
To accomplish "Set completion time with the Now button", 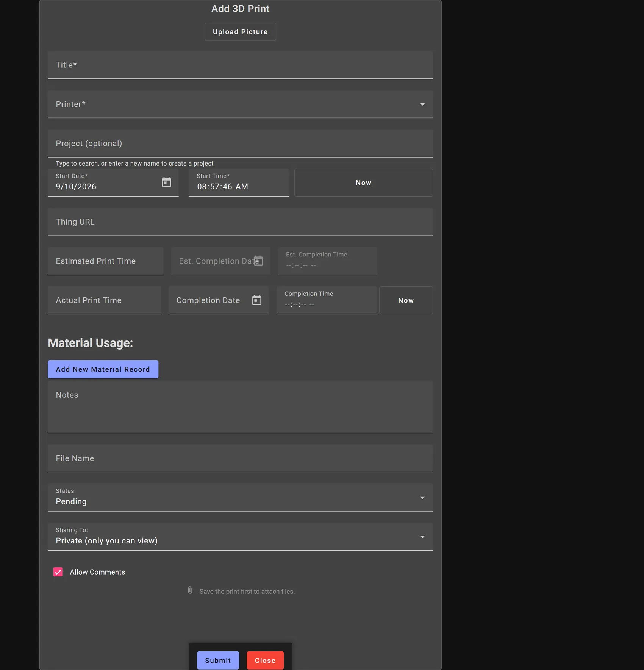I will click(x=406, y=300).
